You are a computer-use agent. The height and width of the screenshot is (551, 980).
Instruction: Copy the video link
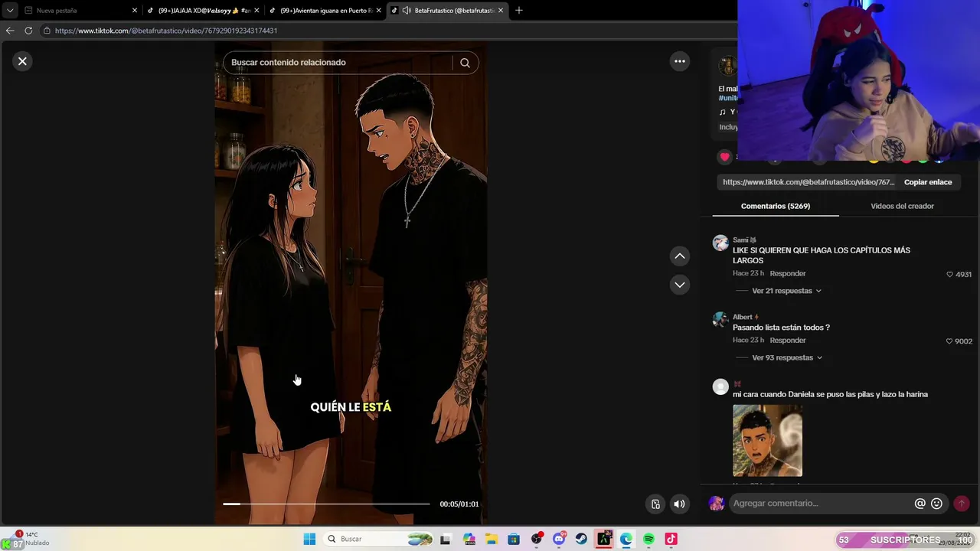pos(928,182)
